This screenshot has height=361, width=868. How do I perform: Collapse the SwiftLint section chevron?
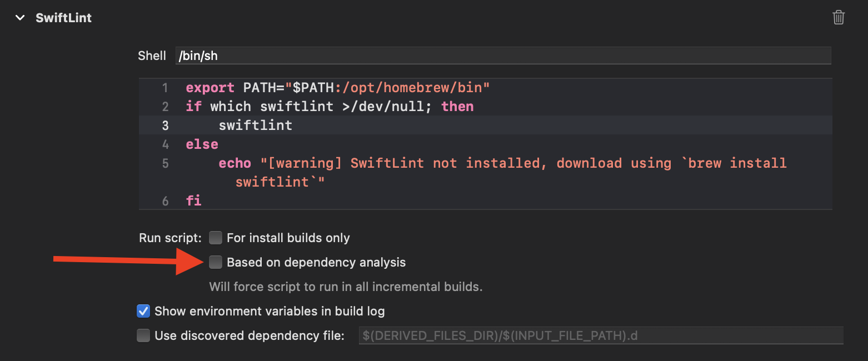point(21,18)
